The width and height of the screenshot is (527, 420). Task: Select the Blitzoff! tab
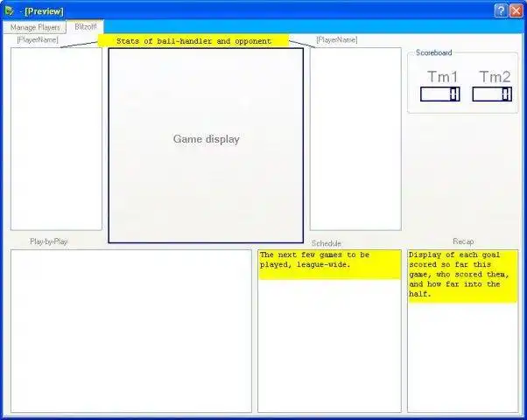click(86, 26)
